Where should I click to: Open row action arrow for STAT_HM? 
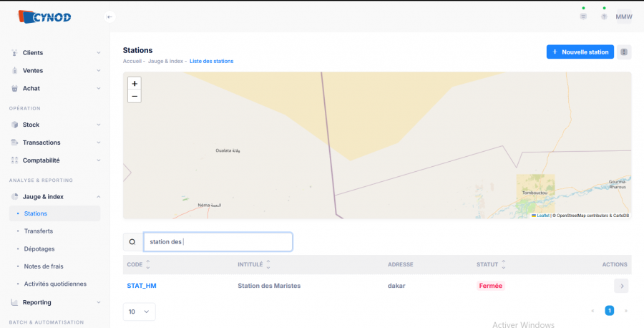click(x=622, y=286)
